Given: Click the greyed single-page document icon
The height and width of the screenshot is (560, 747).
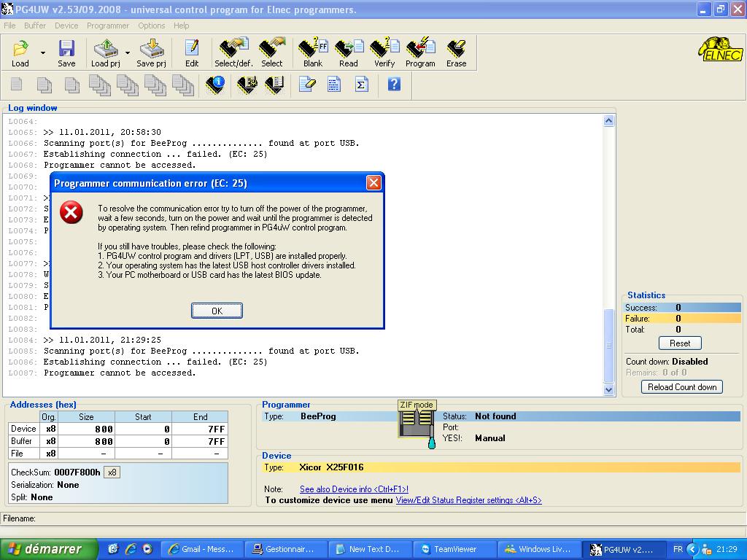Looking at the screenshot, I should (x=17, y=85).
